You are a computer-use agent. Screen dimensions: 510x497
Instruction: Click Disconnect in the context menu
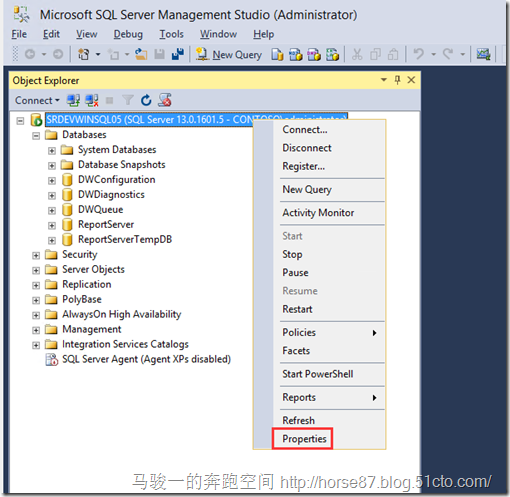click(307, 148)
